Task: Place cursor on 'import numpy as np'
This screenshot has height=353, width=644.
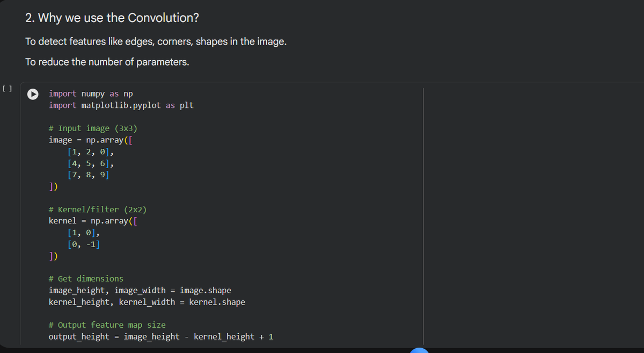Action: [91, 93]
